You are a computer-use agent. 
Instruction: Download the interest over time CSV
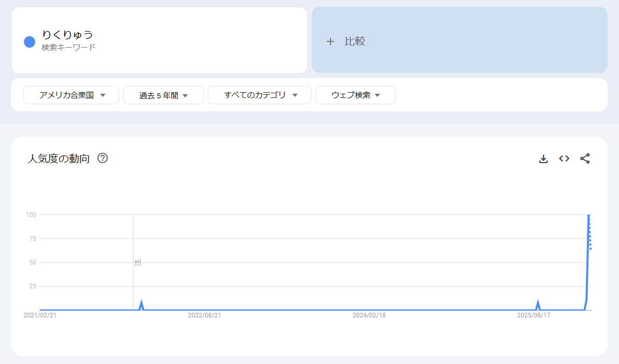543,159
